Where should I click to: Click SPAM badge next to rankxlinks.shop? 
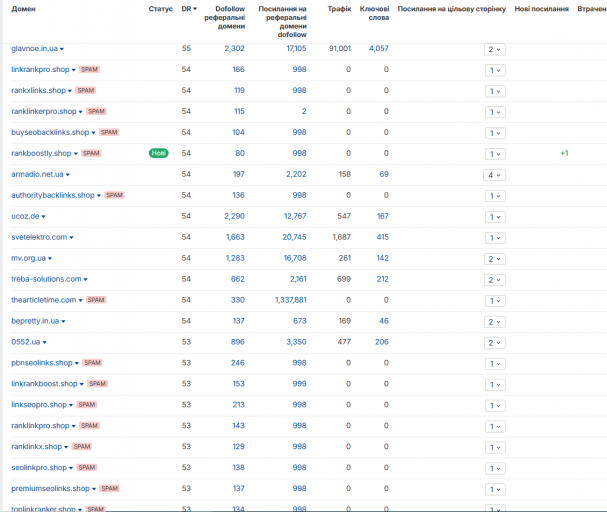point(86,91)
